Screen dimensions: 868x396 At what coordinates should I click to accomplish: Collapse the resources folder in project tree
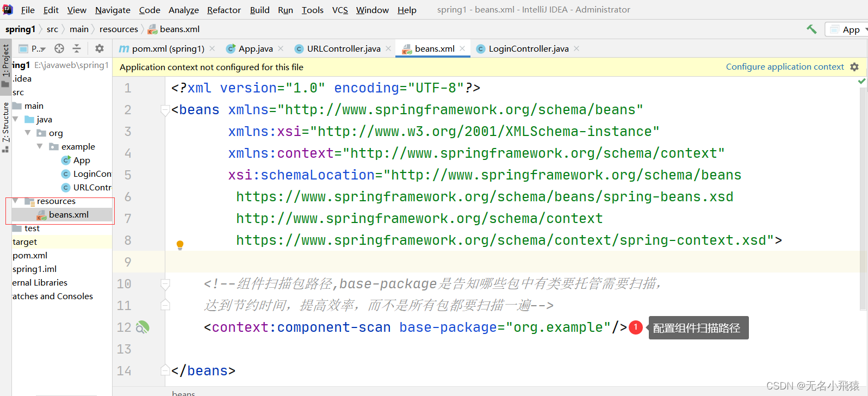pyautogui.click(x=16, y=201)
